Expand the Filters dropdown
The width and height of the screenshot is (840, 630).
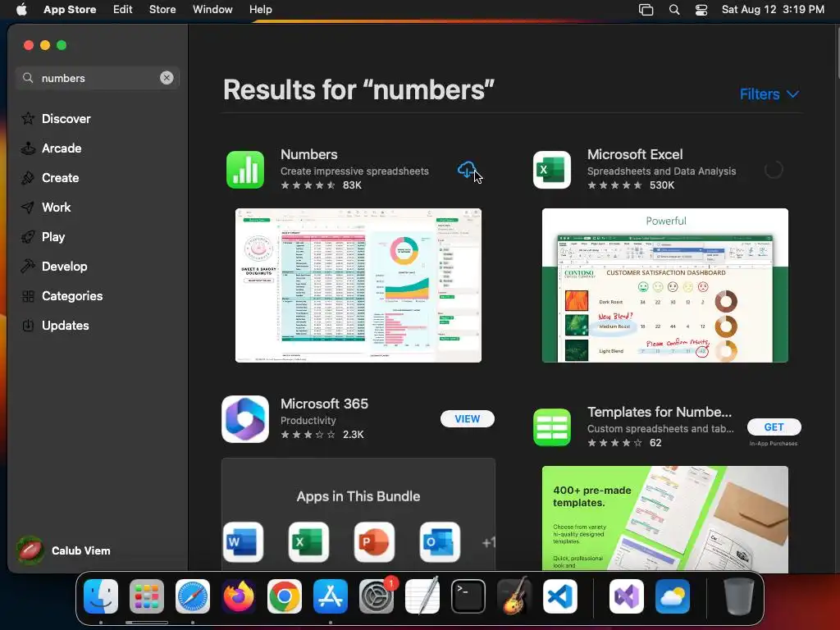[769, 94]
